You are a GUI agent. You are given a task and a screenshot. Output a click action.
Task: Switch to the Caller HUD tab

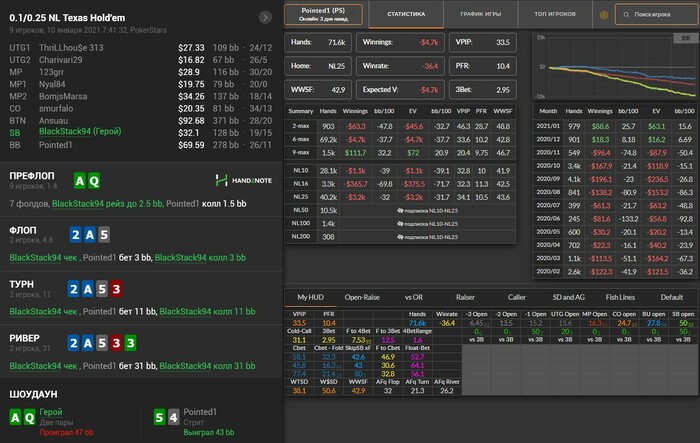(517, 297)
